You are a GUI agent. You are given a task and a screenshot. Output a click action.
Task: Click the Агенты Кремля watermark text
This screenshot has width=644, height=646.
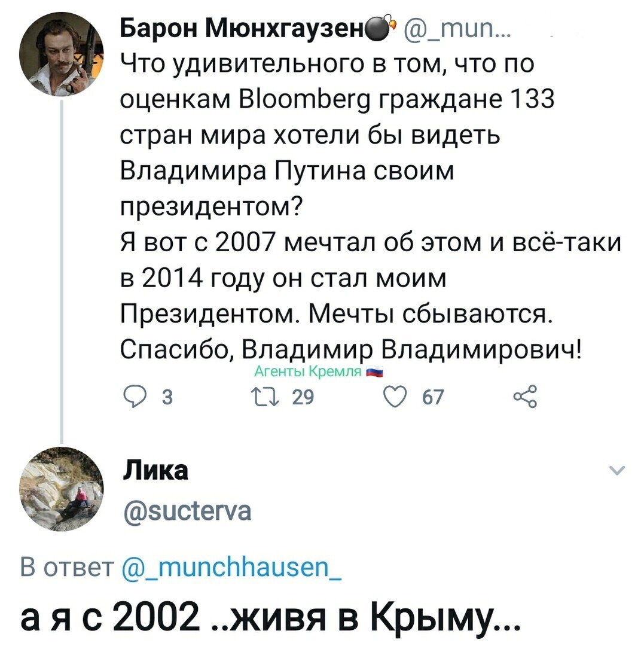(x=307, y=371)
